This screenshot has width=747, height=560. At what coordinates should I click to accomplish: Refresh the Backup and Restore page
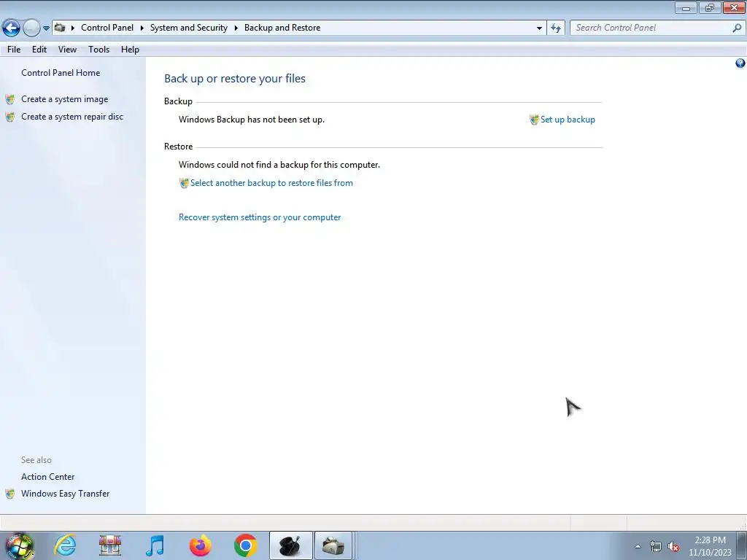point(555,28)
